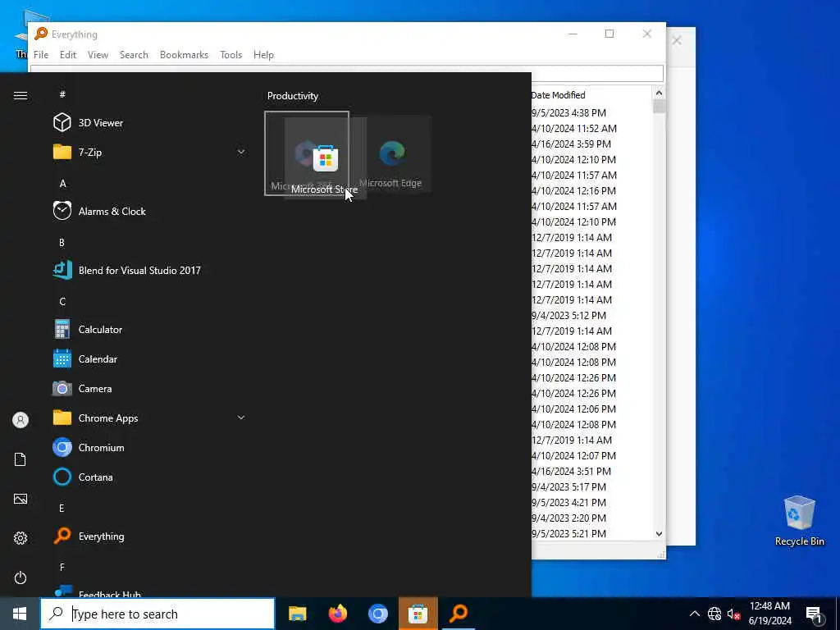Click the taskbar search box
The height and width of the screenshot is (630, 840).
(x=157, y=614)
